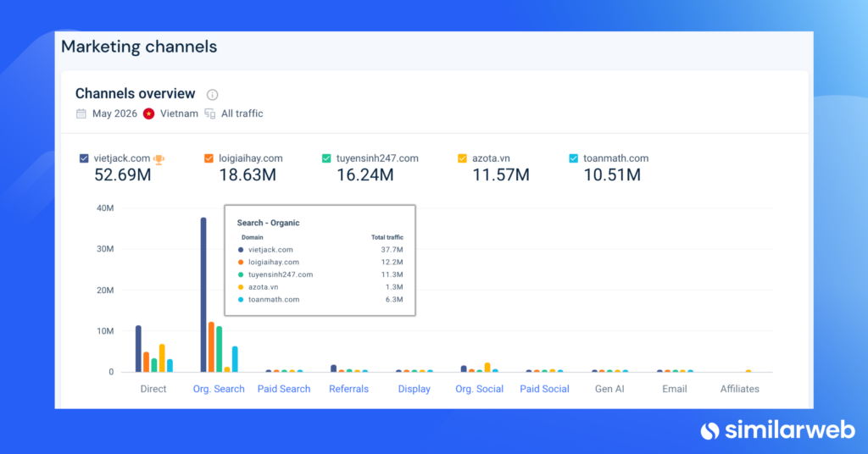Viewport: 868px width, 454px height.
Task: Click the azota.vn yellow Direct bar
Action: click(162, 358)
